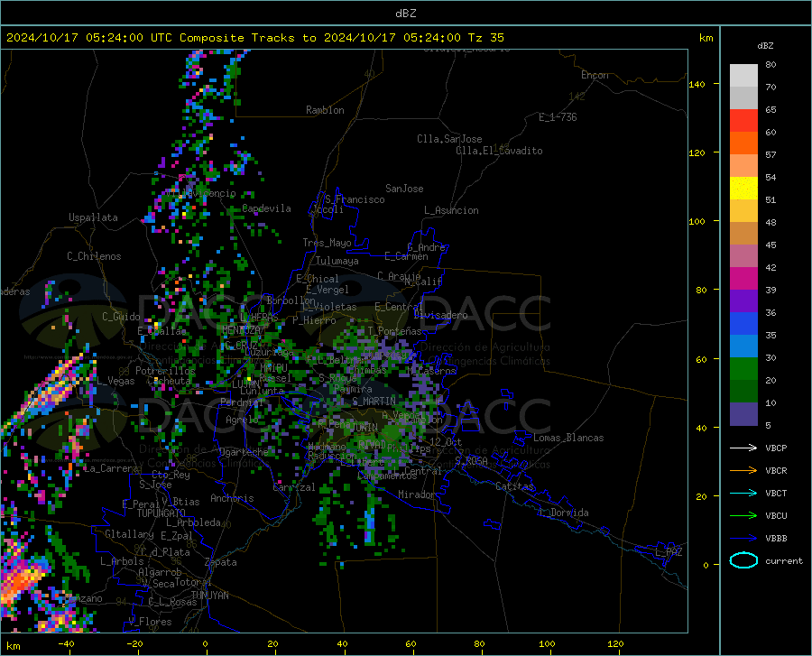Click the 'Potrerillos' map label
812x656 pixels.
tap(165, 371)
